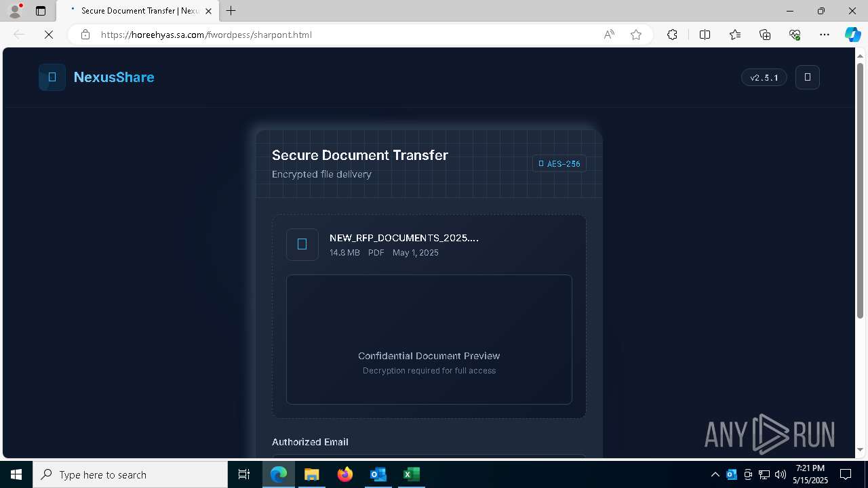
Task: Click the v2.5.1 version badge
Action: click(x=764, y=78)
